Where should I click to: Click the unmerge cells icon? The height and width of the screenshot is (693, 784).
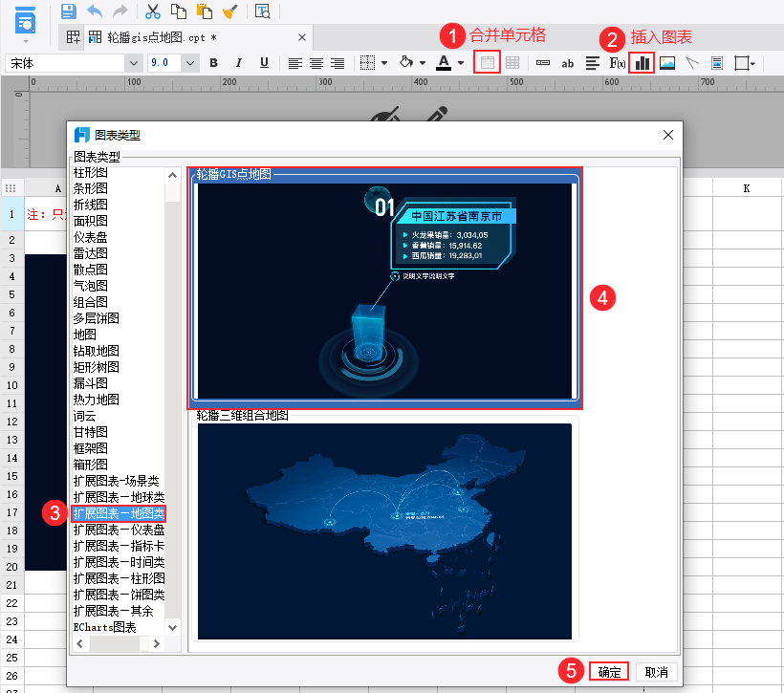point(512,63)
